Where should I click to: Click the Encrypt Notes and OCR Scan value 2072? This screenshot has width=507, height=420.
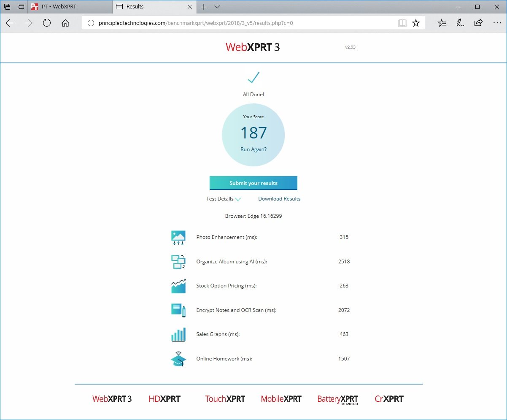[344, 310]
